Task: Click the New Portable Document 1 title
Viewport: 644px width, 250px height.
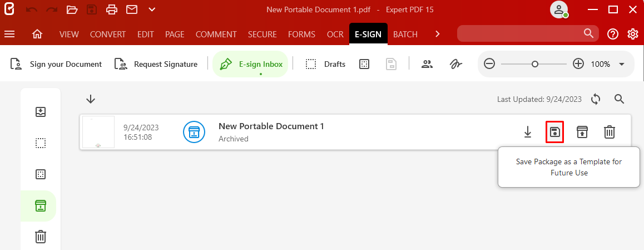Action: coord(271,126)
